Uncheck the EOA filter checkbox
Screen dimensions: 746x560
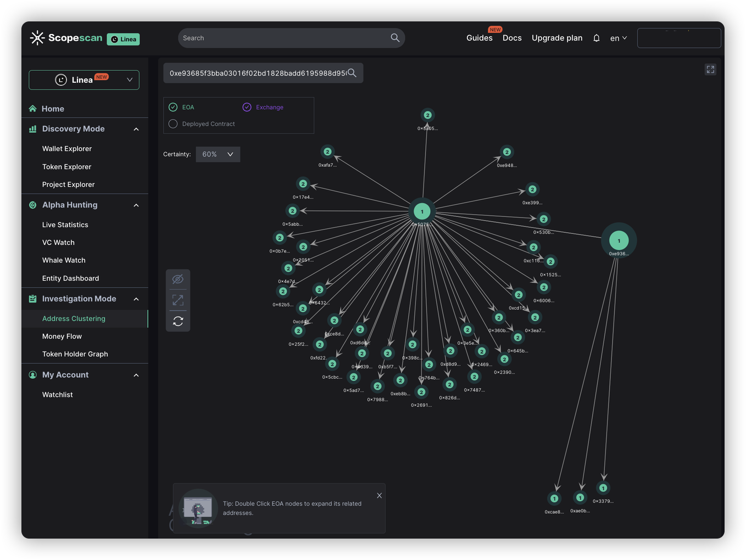[x=173, y=107]
